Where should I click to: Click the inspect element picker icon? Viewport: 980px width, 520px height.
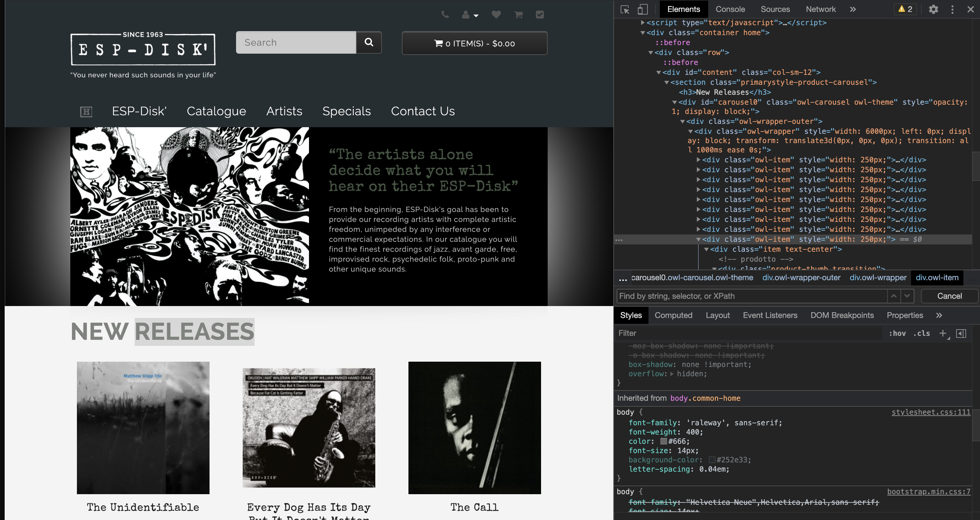pos(625,9)
